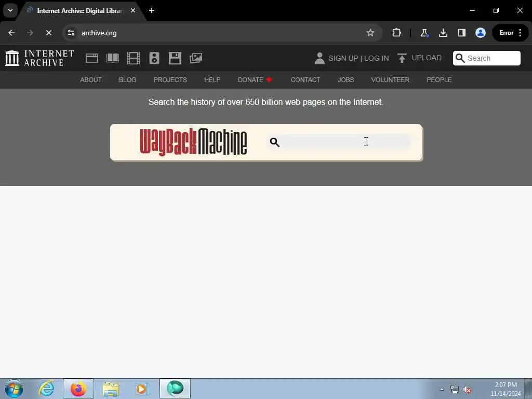Open the Chrome profile avatar
532x399 pixels.
(x=481, y=33)
